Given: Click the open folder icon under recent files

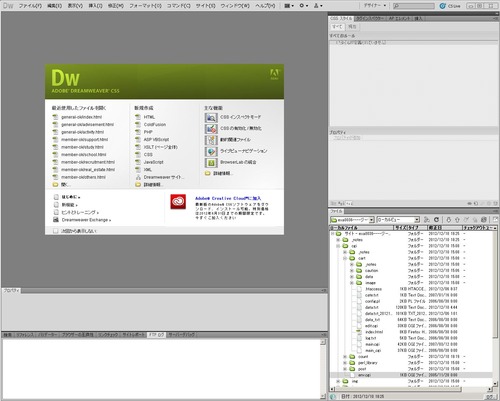Looking at the screenshot, I should click(x=55, y=185).
